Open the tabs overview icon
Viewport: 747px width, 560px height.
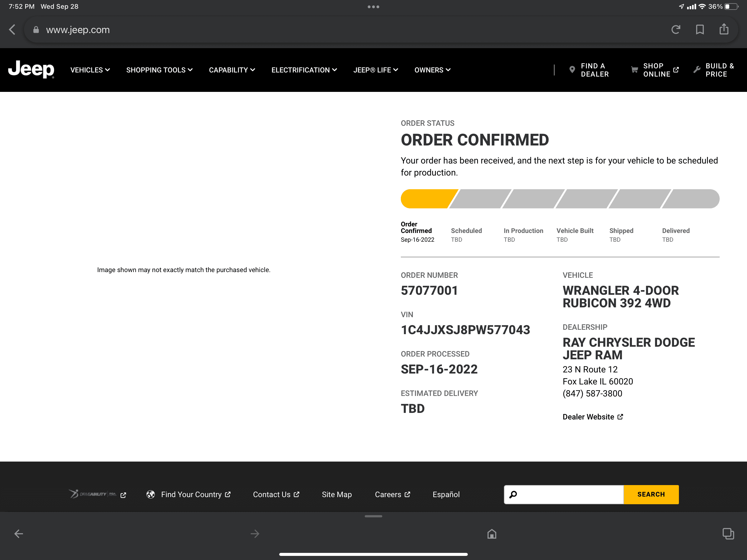728,534
